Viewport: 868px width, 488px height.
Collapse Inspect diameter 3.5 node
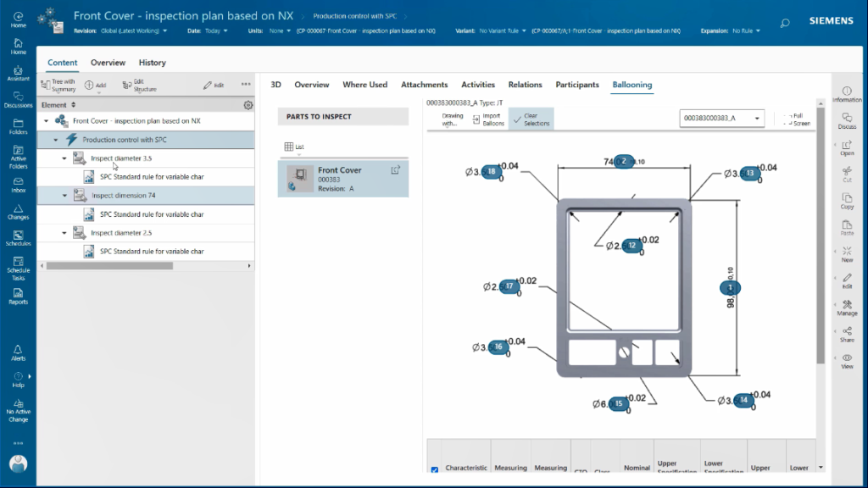64,158
